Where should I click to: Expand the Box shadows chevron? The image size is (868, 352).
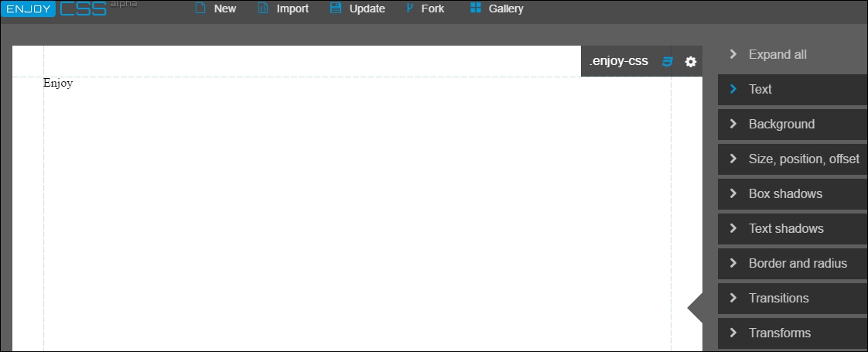pyautogui.click(x=733, y=193)
